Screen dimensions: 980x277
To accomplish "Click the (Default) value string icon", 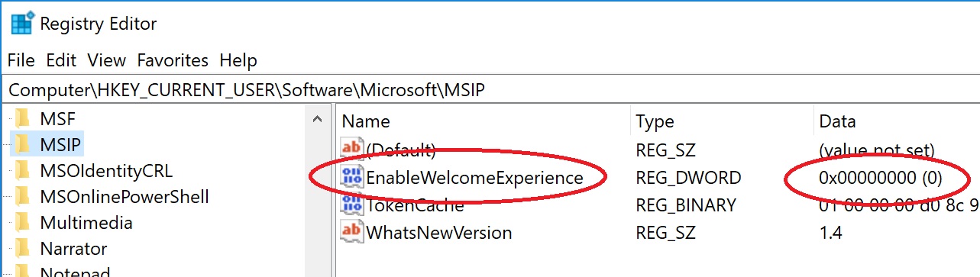I will tap(352, 150).
